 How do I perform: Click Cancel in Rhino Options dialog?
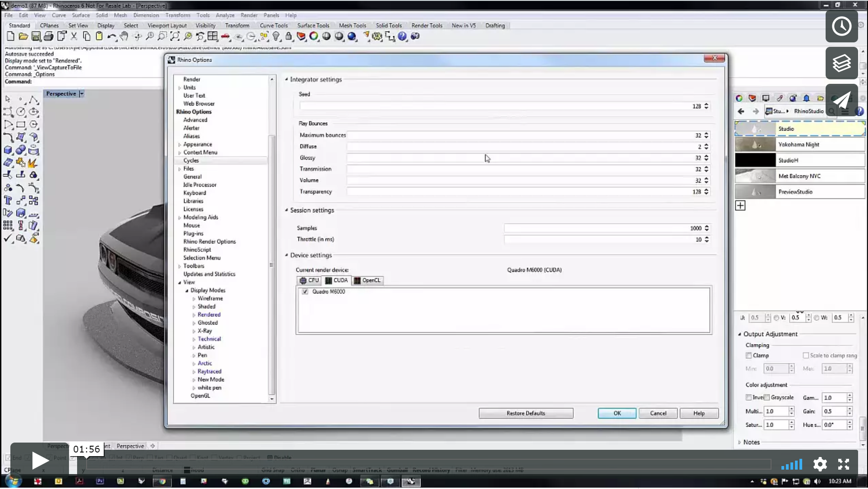(658, 413)
